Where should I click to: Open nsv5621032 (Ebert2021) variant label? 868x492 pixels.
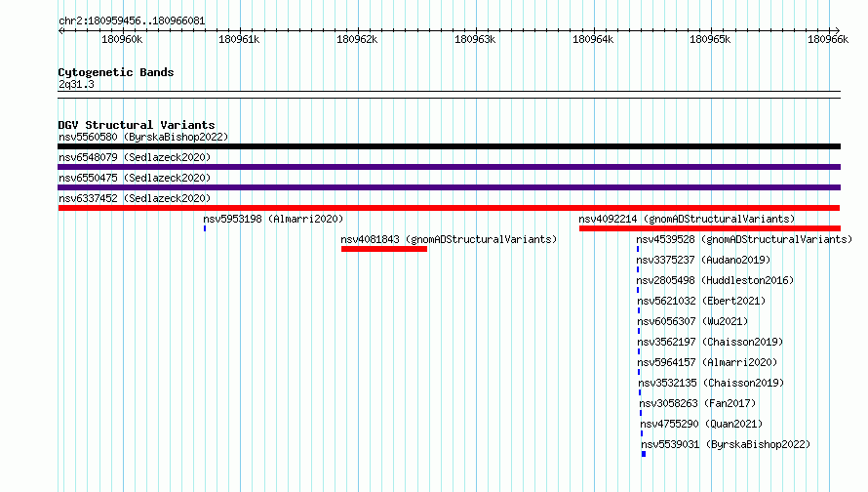701,301
